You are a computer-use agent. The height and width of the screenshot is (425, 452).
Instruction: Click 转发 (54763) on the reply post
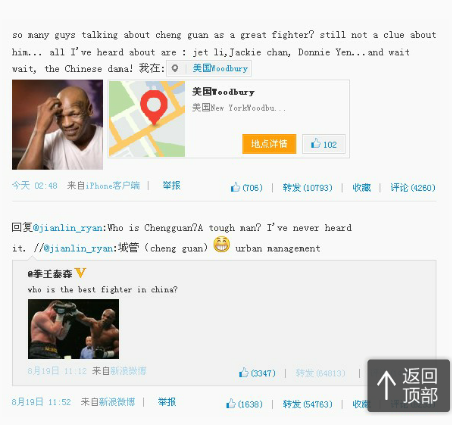click(x=307, y=404)
